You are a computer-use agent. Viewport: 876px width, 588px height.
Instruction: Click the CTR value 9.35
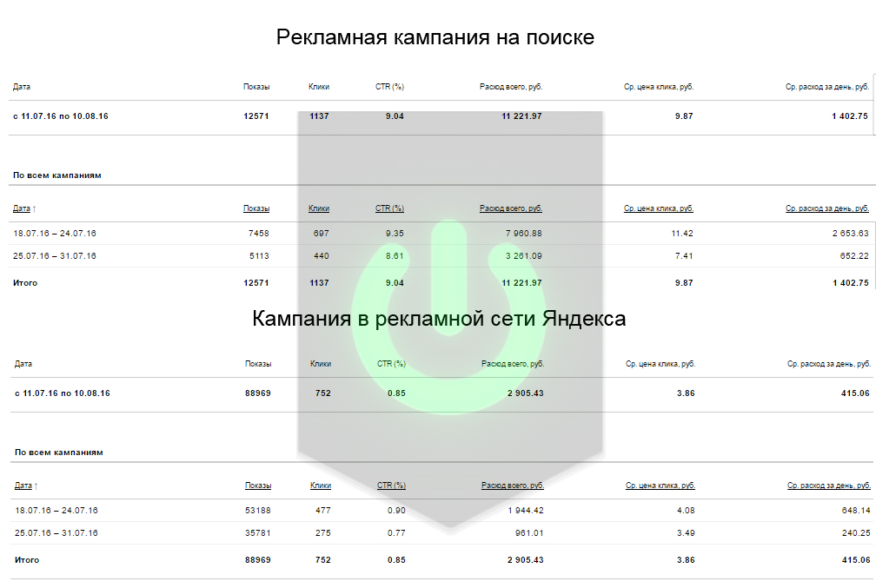tap(395, 234)
